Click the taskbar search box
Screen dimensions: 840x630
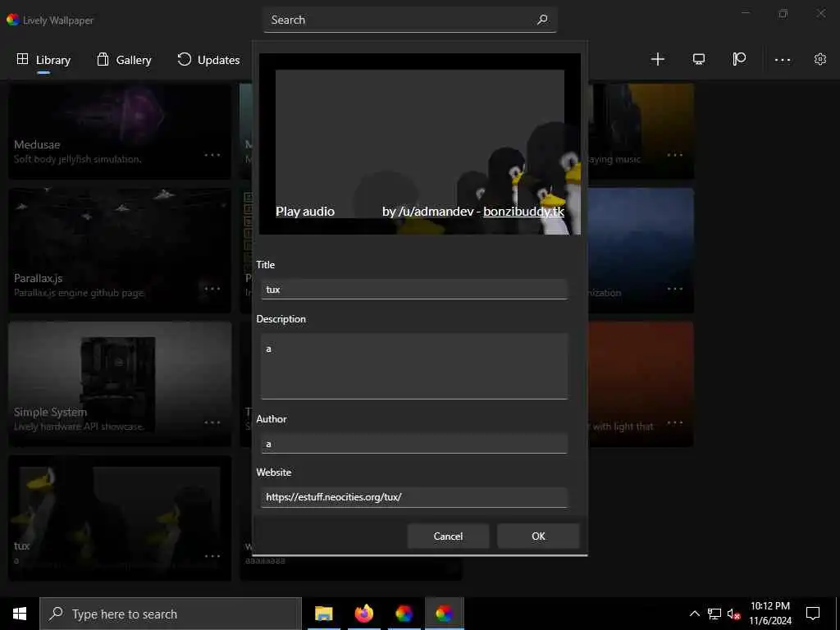click(171, 614)
